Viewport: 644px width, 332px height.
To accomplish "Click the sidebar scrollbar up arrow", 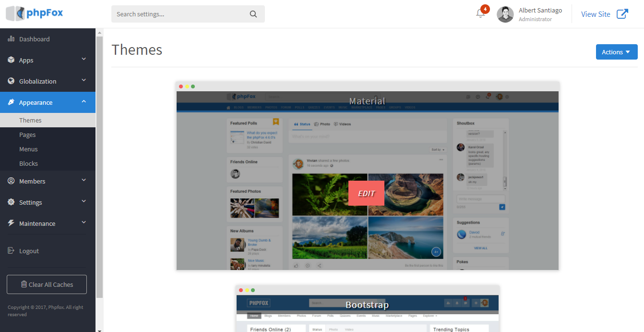I will (x=99, y=33).
